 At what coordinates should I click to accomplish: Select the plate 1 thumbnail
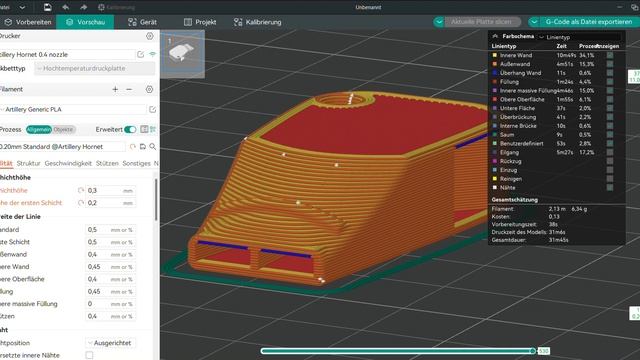182,54
